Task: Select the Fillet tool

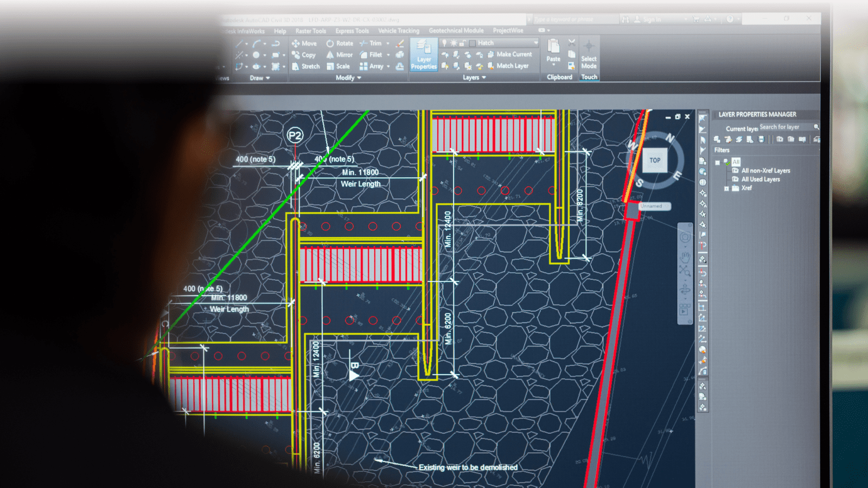Action: coord(371,55)
